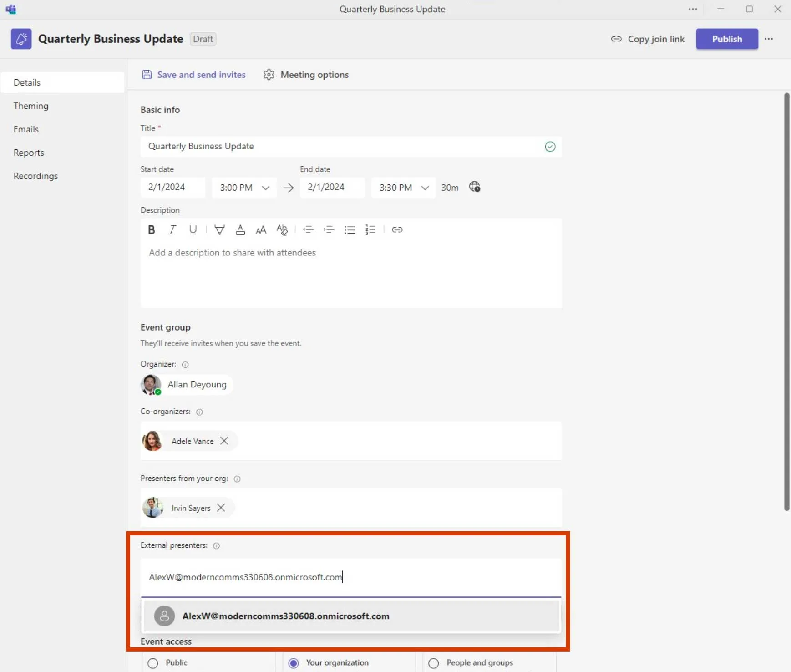Image resolution: width=791 pixels, height=672 pixels.
Task: Click the time zone globe icon
Action: pos(475,187)
